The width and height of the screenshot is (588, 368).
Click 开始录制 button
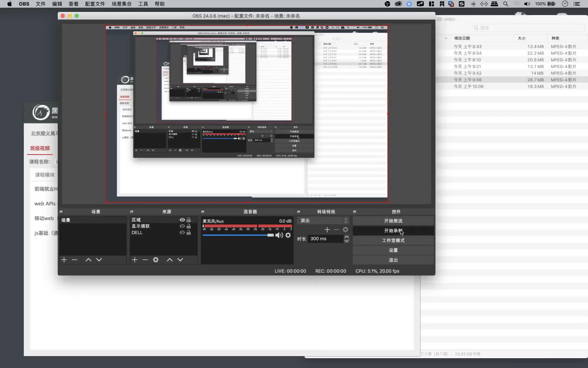coord(393,231)
